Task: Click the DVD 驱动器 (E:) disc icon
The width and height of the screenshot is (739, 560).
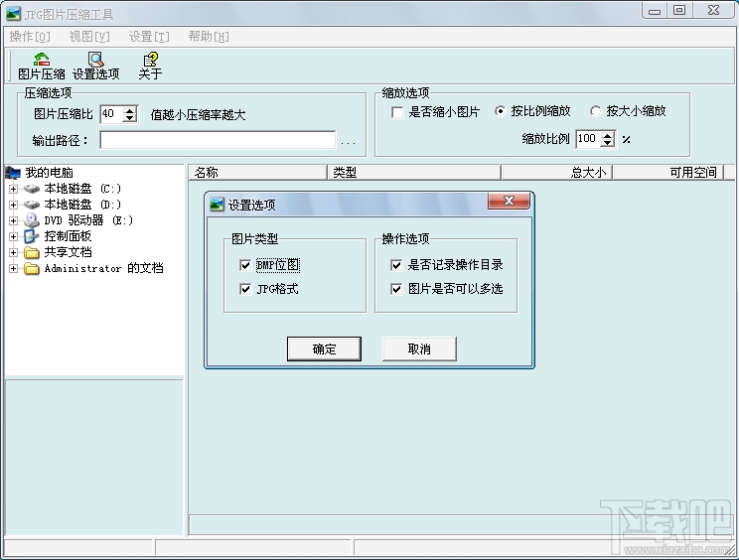Action: pos(32,220)
